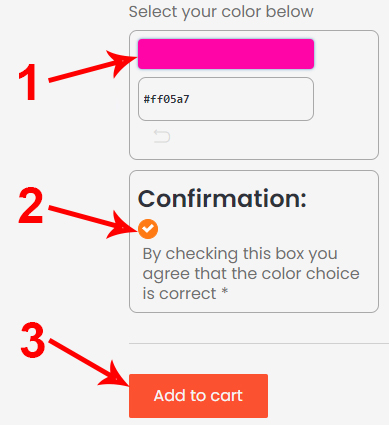The height and width of the screenshot is (425, 389).
Task: Click the required asterisk after 'is correct'
Action: pos(225,292)
